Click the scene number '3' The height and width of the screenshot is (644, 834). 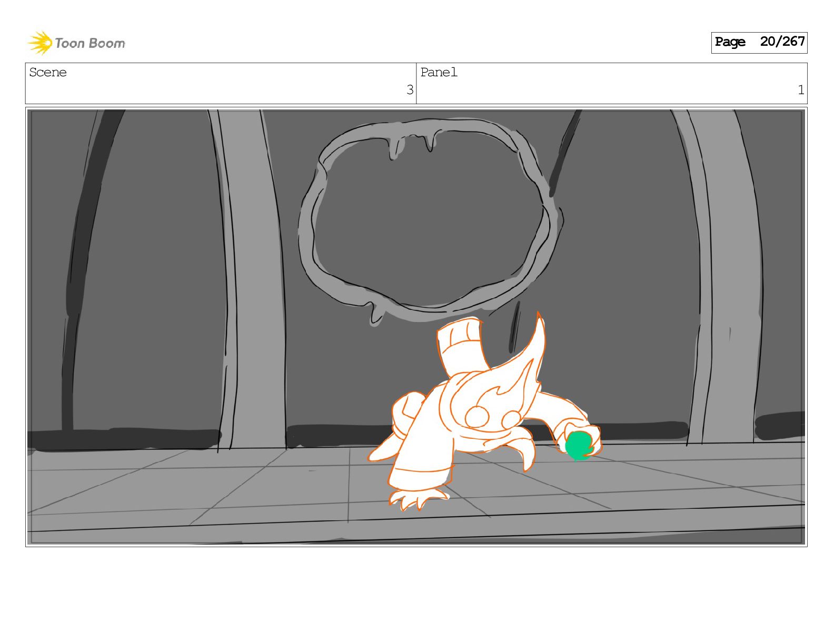coord(410,90)
